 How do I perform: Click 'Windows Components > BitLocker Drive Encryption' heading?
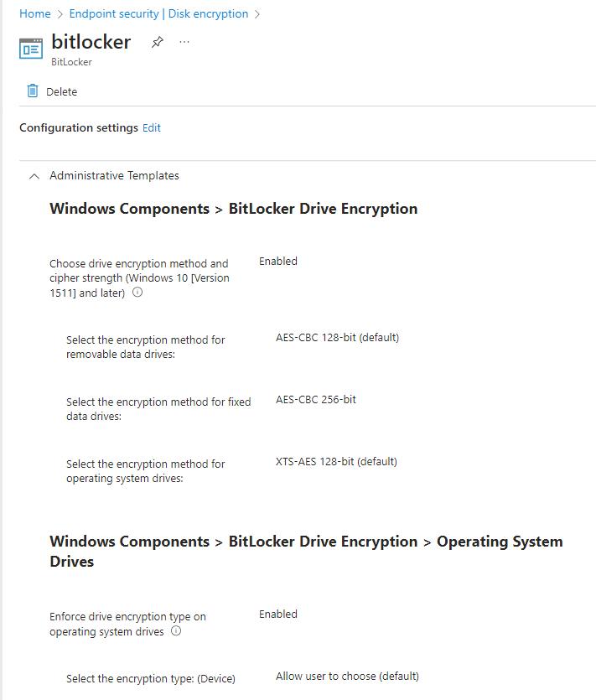point(234,209)
